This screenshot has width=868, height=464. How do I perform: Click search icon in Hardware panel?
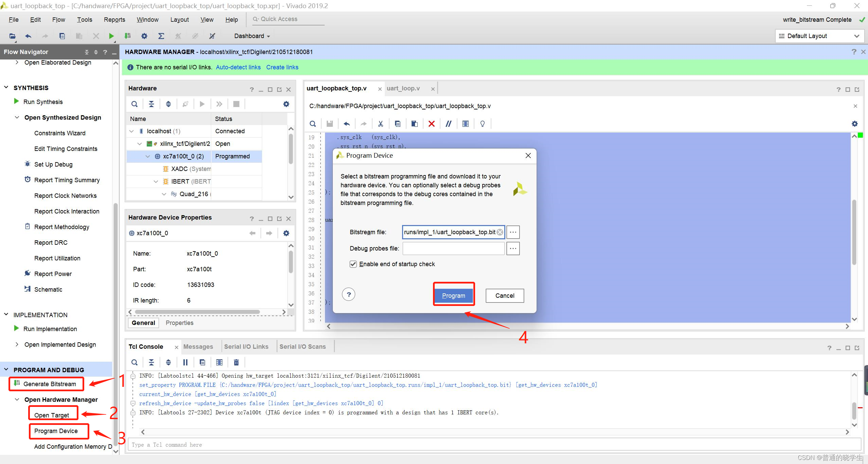tap(134, 104)
